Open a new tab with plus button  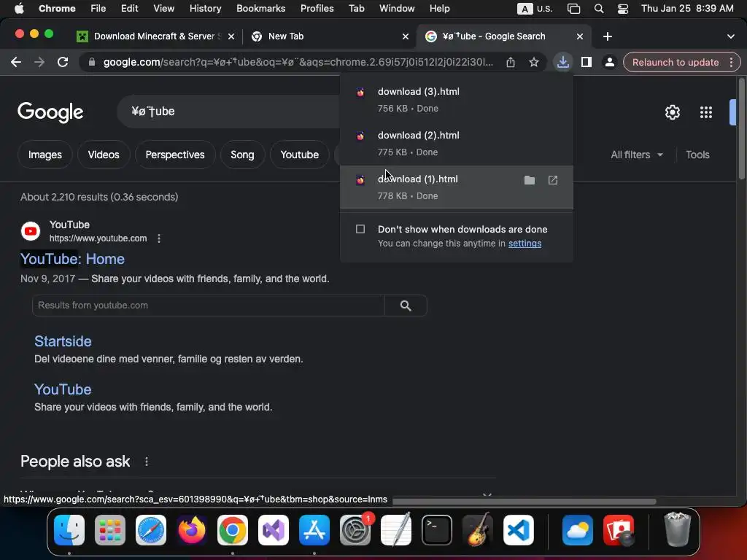coord(608,36)
